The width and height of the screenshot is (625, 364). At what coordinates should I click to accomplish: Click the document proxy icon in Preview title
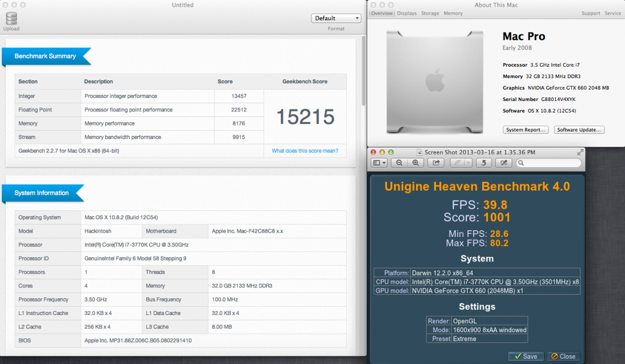tap(420, 152)
